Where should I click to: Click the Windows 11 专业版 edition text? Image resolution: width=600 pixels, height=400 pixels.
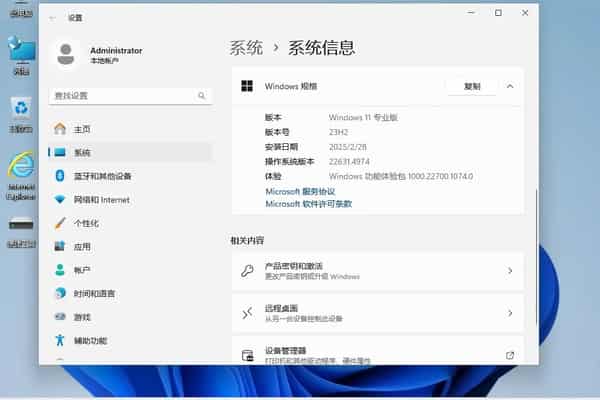(x=363, y=117)
